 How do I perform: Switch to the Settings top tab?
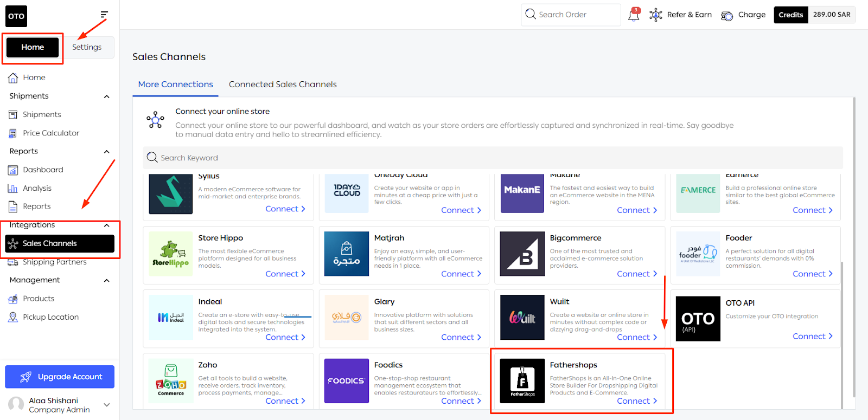[x=87, y=47]
